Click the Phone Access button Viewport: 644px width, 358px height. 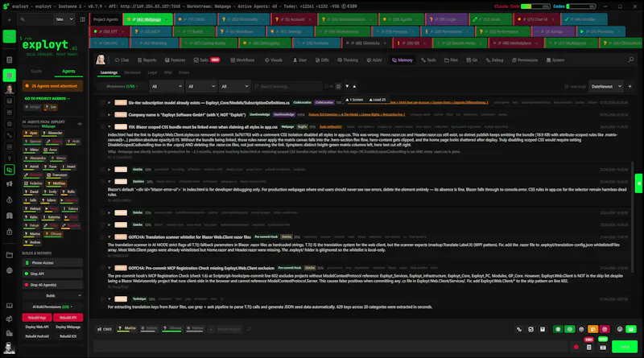coord(52,263)
